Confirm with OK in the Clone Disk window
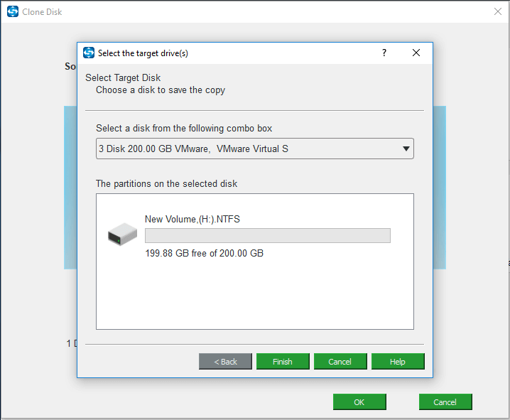The height and width of the screenshot is (420, 510). click(x=359, y=402)
